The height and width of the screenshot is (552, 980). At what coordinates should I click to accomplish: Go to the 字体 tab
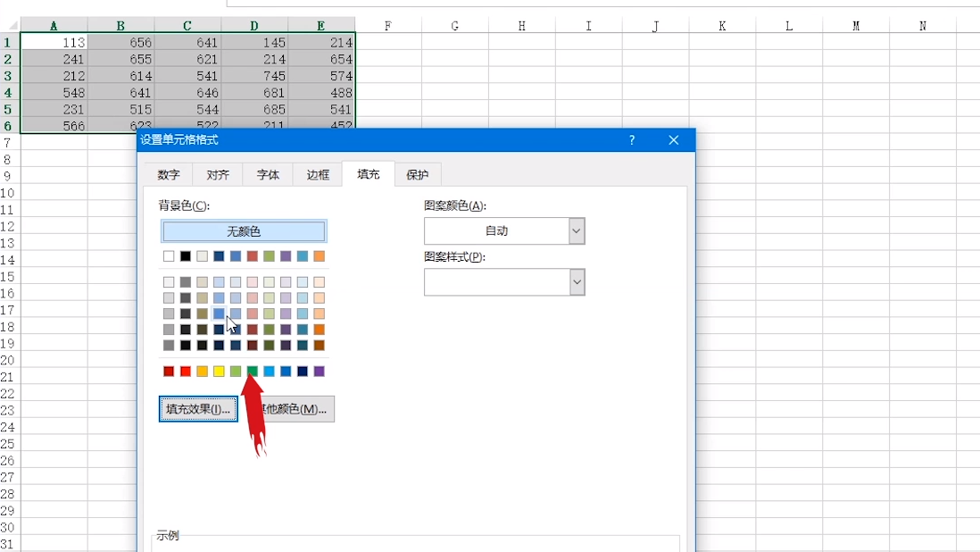point(268,175)
